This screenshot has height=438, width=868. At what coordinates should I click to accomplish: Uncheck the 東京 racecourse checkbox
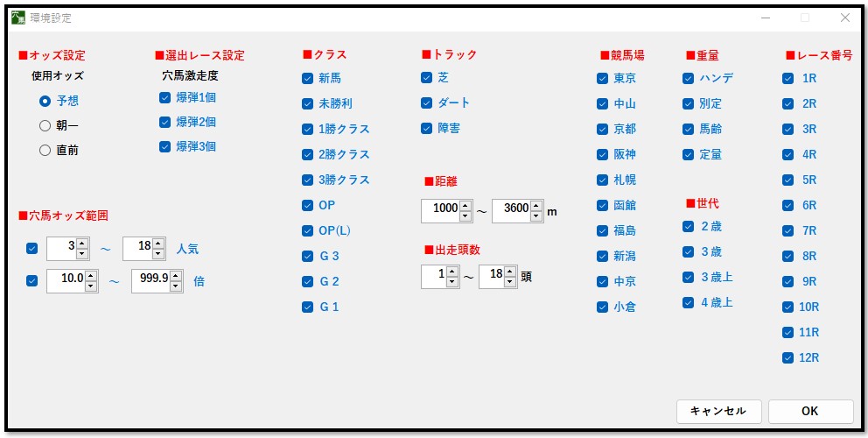(x=602, y=78)
